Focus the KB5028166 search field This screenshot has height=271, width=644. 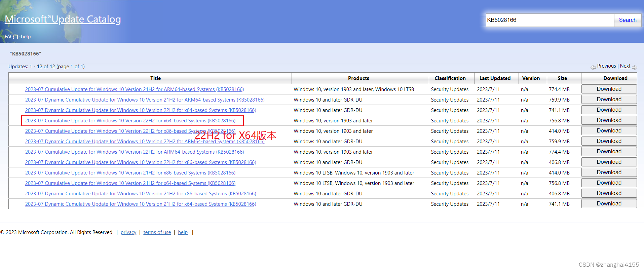coord(550,20)
